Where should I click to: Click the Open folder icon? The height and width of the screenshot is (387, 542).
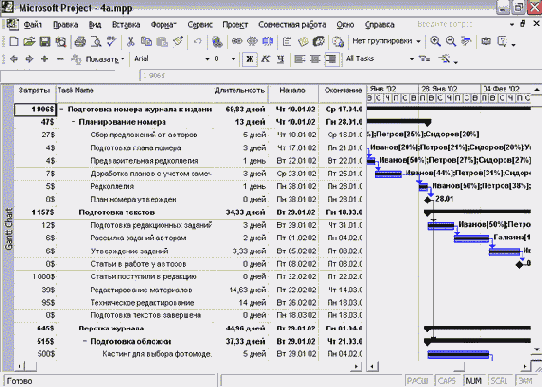[x=29, y=42]
